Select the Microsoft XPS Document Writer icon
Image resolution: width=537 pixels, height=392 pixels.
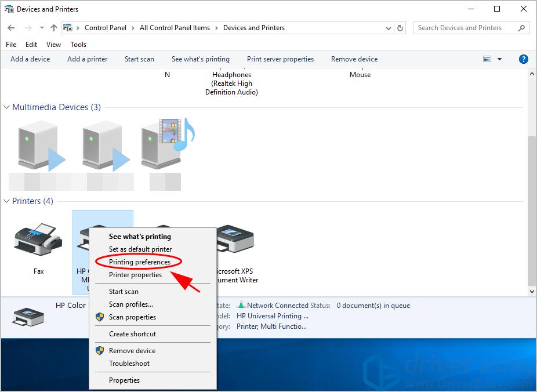click(235, 239)
